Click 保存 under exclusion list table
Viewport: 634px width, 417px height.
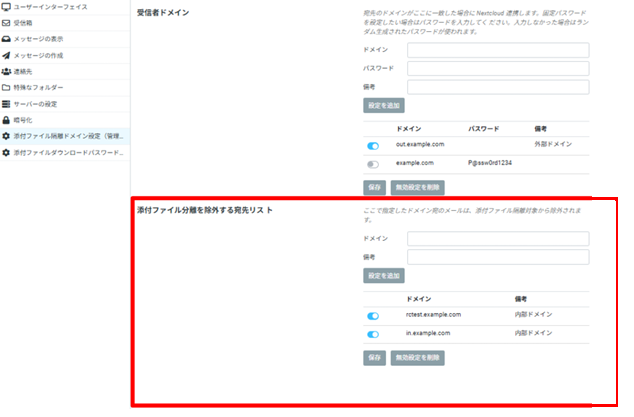tap(374, 358)
